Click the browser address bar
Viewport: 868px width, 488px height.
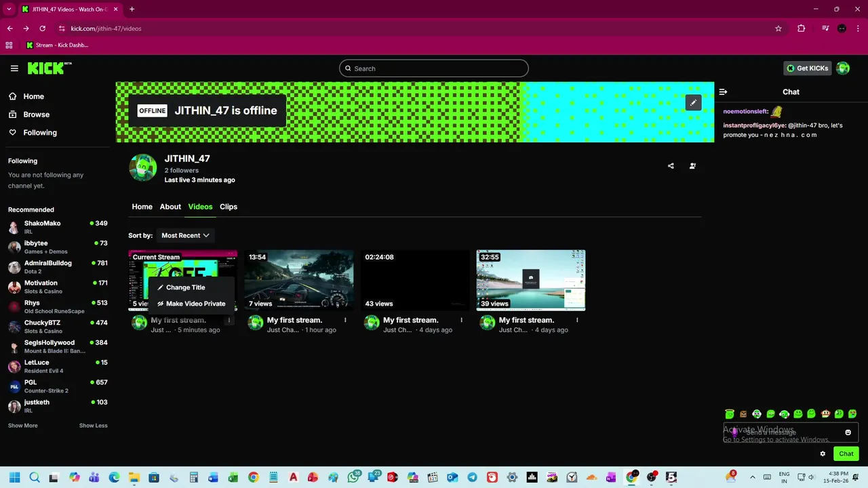(414, 28)
